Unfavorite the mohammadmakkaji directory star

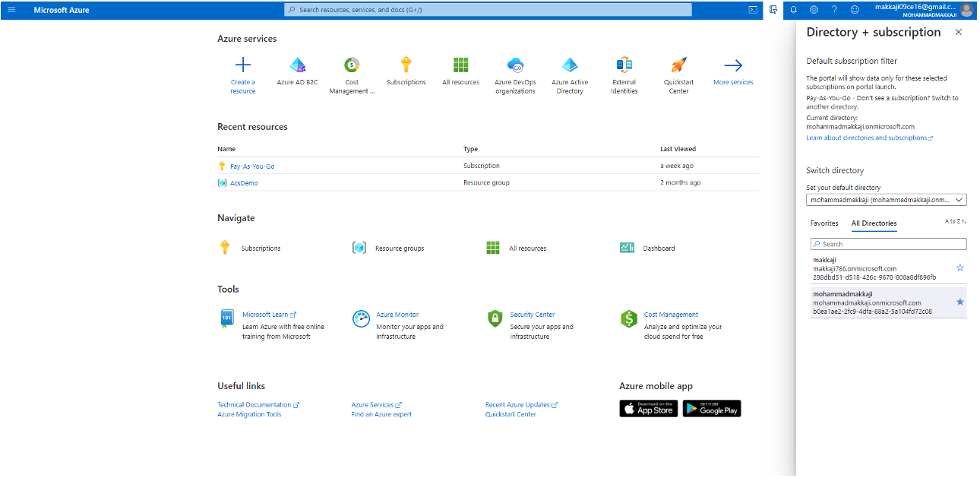959,302
